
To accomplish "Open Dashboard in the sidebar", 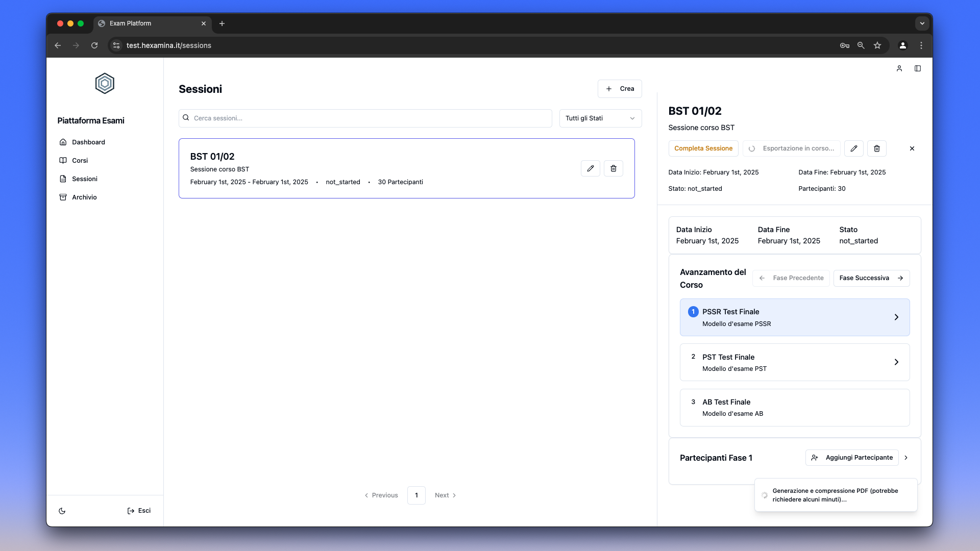I will click(x=88, y=142).
